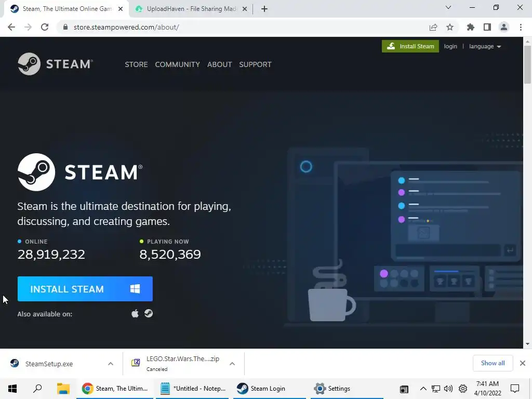Switch to the UploadHaven tab
The width and height of the screenshot is (532, 399).
[191, 9]
